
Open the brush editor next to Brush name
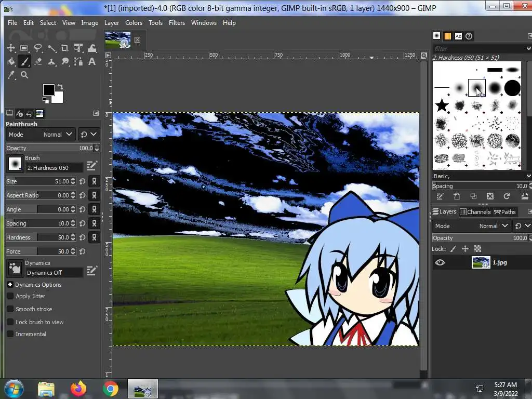92,166
